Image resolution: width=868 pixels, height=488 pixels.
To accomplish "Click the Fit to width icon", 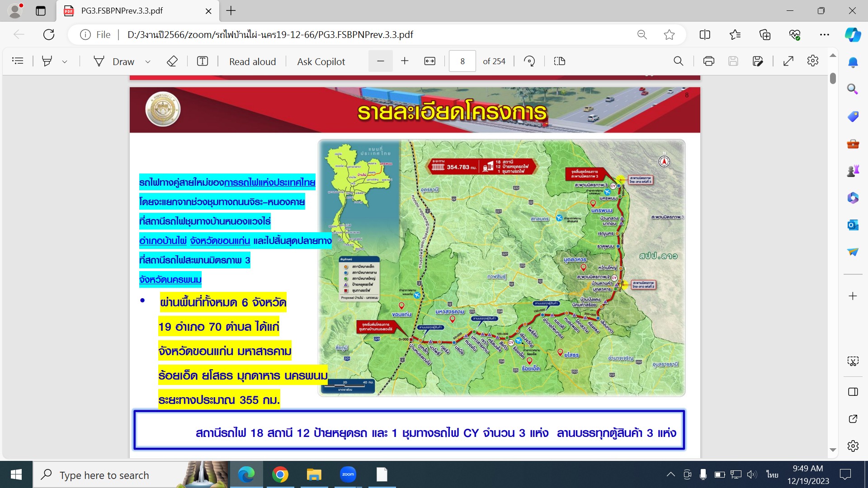I will click(x=429, y=61).
